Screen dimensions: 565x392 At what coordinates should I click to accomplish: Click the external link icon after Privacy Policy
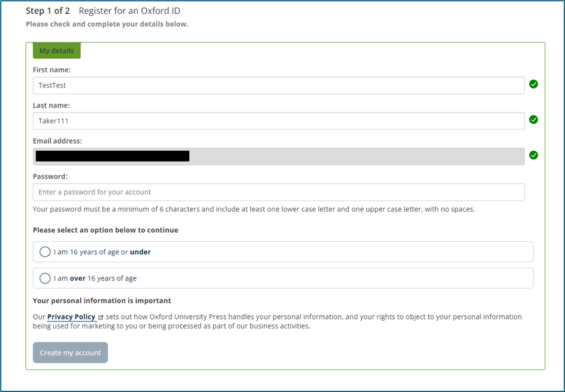tap(101, 317)
